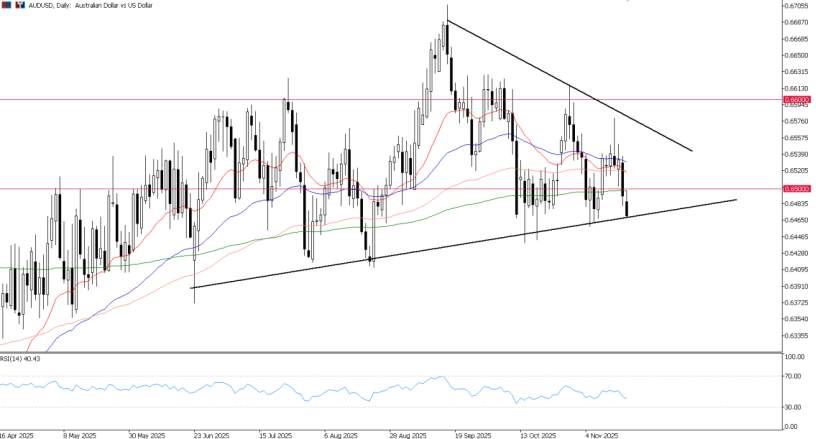Image resolution: width=816 pixels, height=439 pixels.
Task: Click the '23 Jun 2025' date label
Action: 212,435
